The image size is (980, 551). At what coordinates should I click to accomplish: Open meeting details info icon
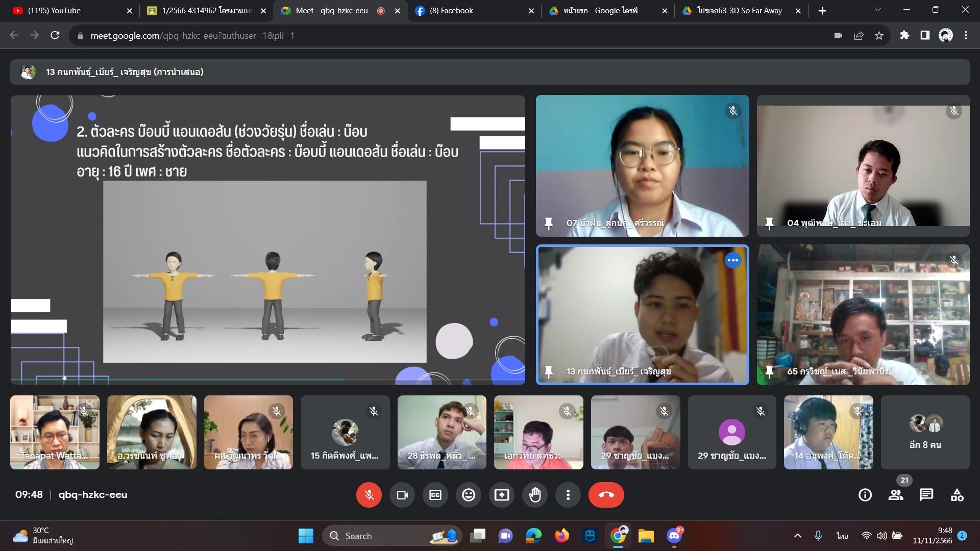865,495
